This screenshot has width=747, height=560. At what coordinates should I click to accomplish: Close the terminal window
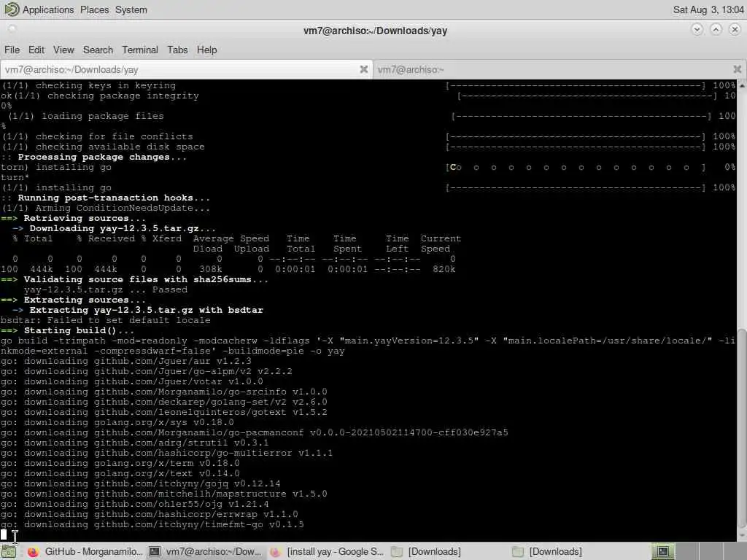pos(735,29)
